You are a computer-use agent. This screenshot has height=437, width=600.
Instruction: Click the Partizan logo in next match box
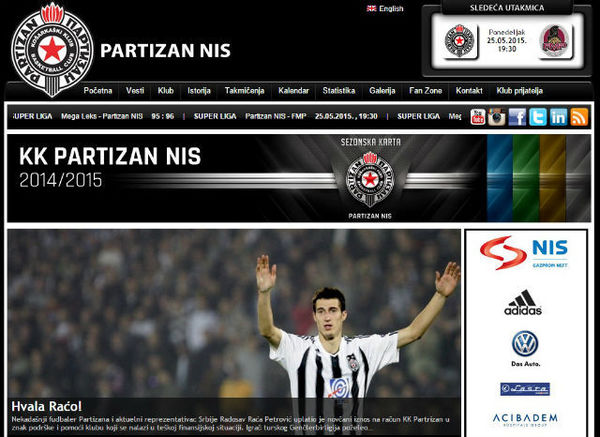[460, 40]
